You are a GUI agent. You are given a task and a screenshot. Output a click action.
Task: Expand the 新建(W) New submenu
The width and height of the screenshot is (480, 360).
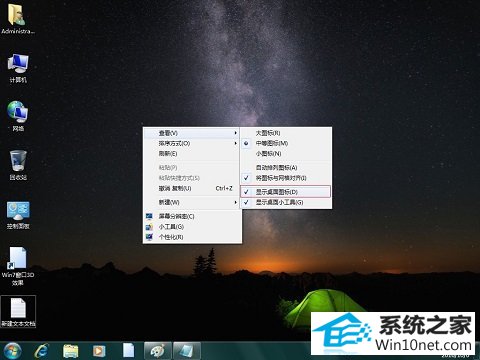pyautogui.click(x=192, y=202)
